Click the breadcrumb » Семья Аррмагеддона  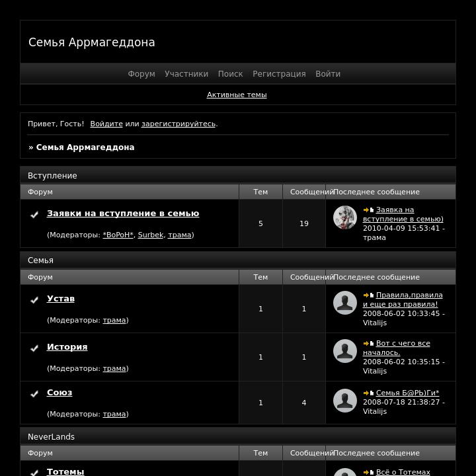tap(81, 147)
